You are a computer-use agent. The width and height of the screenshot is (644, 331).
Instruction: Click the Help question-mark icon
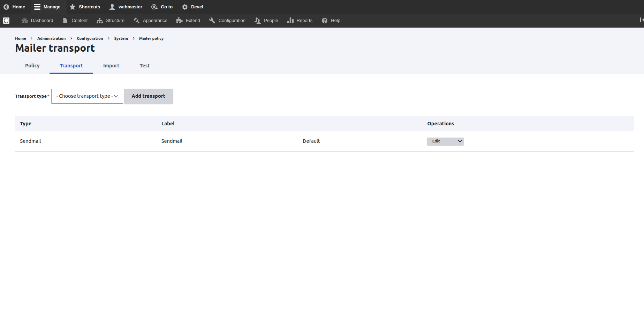click(325, 21)
